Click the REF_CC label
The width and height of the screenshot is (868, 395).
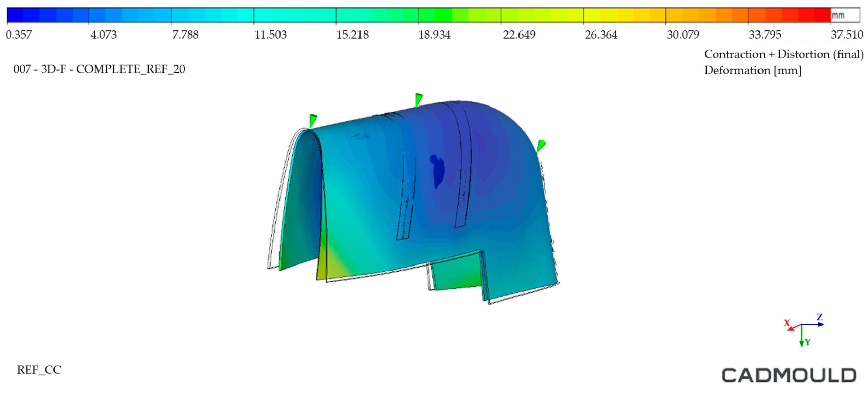[x=39, y=370]
